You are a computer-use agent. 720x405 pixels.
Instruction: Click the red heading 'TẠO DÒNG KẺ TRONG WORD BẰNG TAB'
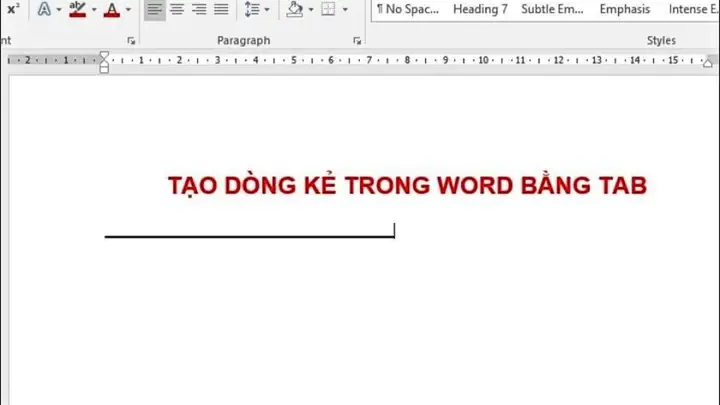(x=407, y=186)
